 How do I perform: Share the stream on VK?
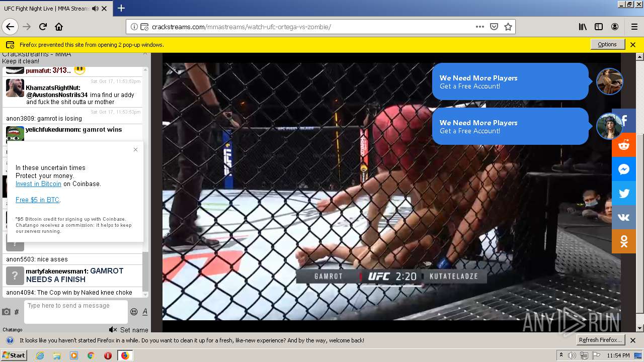[624, 217]
